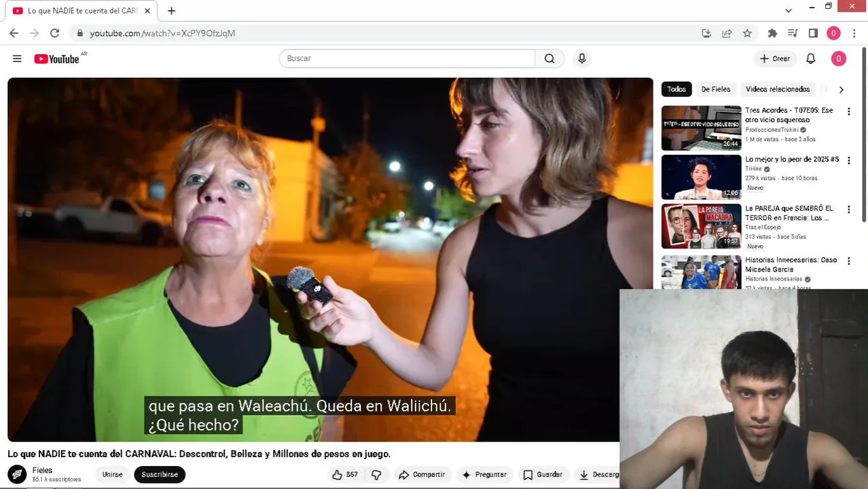Open Chrome three-dot menu
868x489 pixels.
853,33
